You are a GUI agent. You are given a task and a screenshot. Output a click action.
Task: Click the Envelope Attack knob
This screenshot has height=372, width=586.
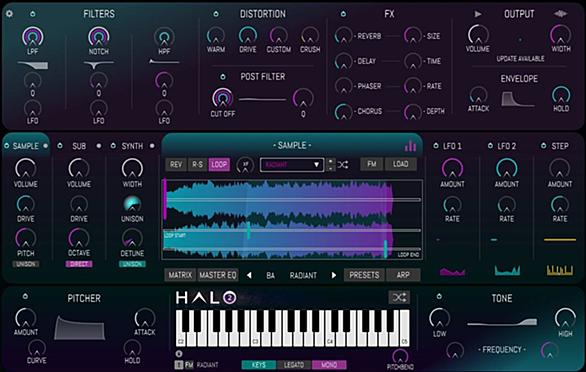[x=478, y=95]
